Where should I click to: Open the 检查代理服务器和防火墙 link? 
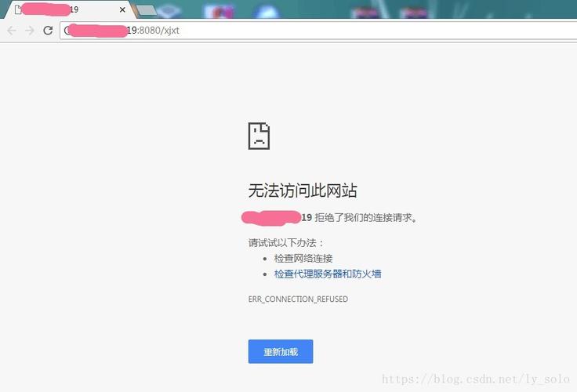(x=328, y=274)
